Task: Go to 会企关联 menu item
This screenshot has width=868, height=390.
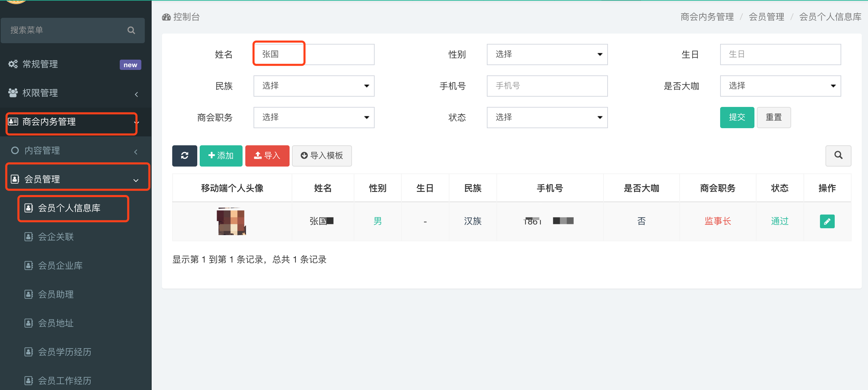Action: coord(56,237)
